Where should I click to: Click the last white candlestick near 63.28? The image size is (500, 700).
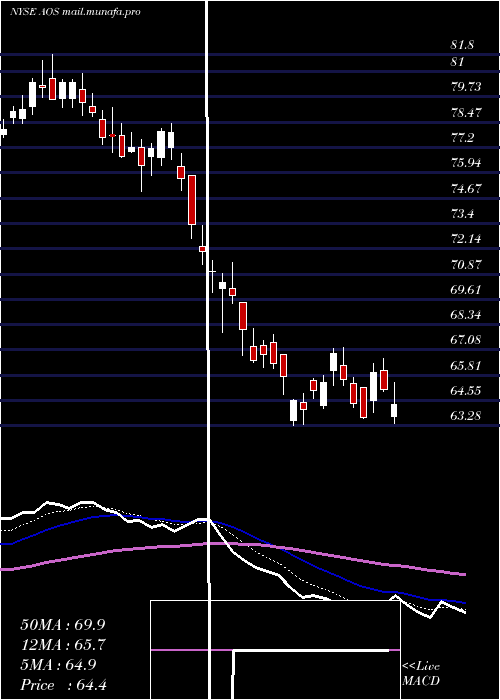pyautogui.click(x=394, y=403)
